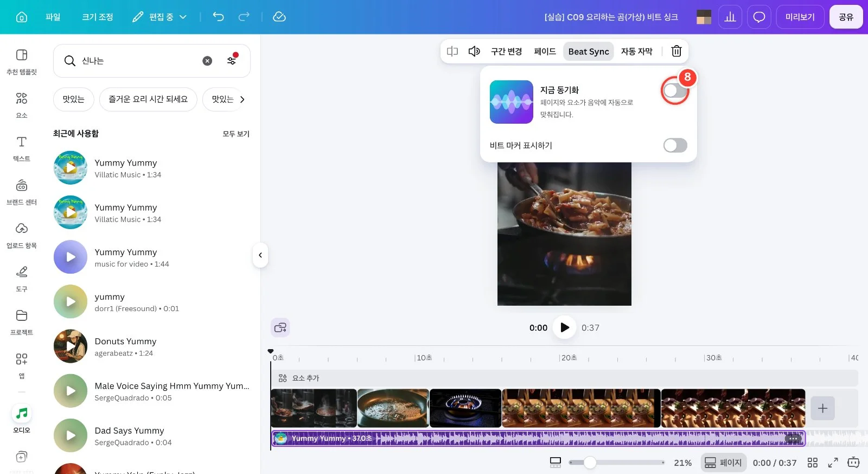Open the 파일 menu

(x=53, y=17)
